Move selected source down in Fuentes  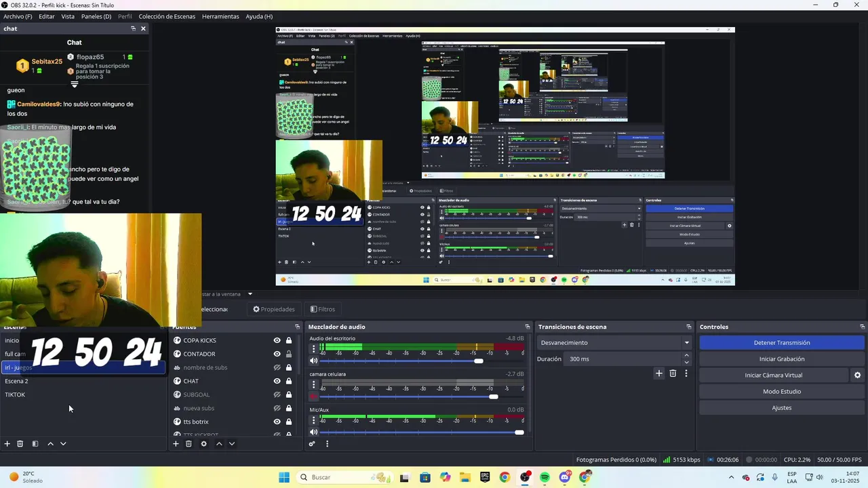tap(232, 444)
